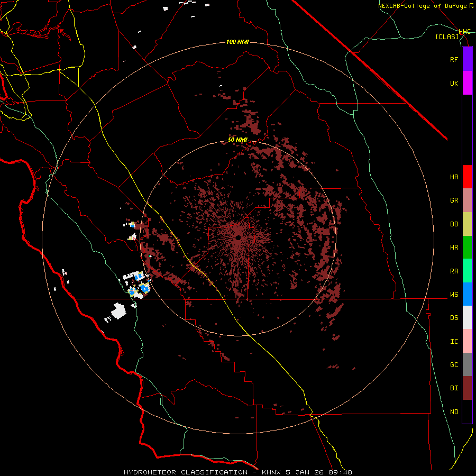
Task: Select the BD yellow legend swatch
Action: point(467,224)
